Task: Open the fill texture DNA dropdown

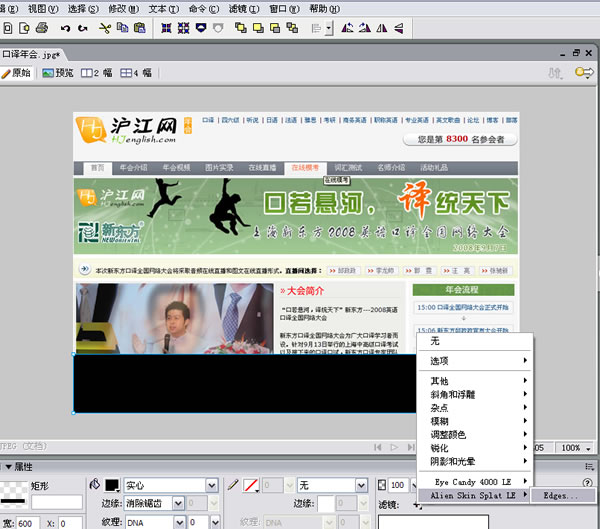Action: click(179, 522)
